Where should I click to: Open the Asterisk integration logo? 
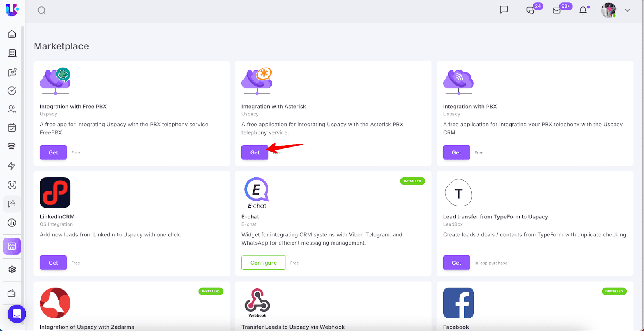[x=257, y=81]
